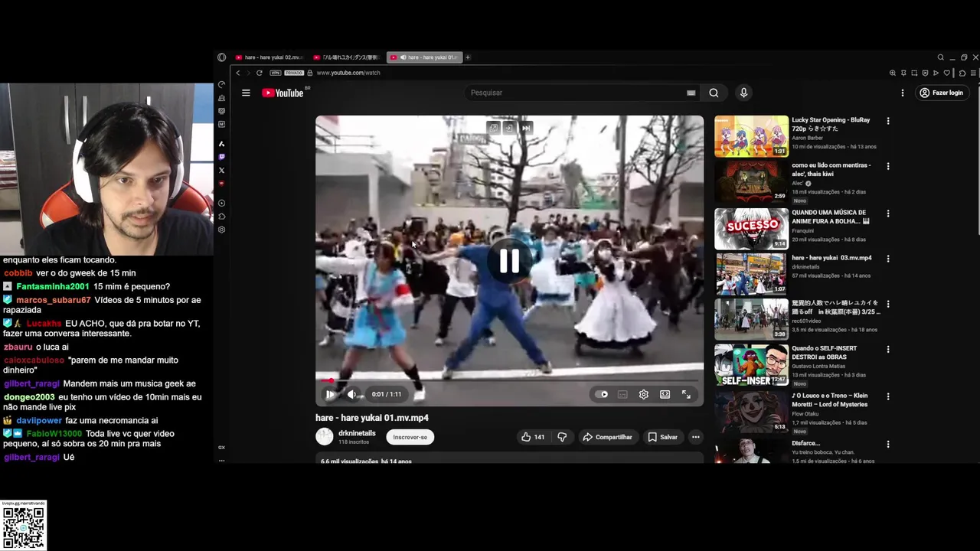The width and height of the screenshot is (980, 551).
Task: Subscribe using the Inscrever-se button
Action: click(x=410, y=437)
